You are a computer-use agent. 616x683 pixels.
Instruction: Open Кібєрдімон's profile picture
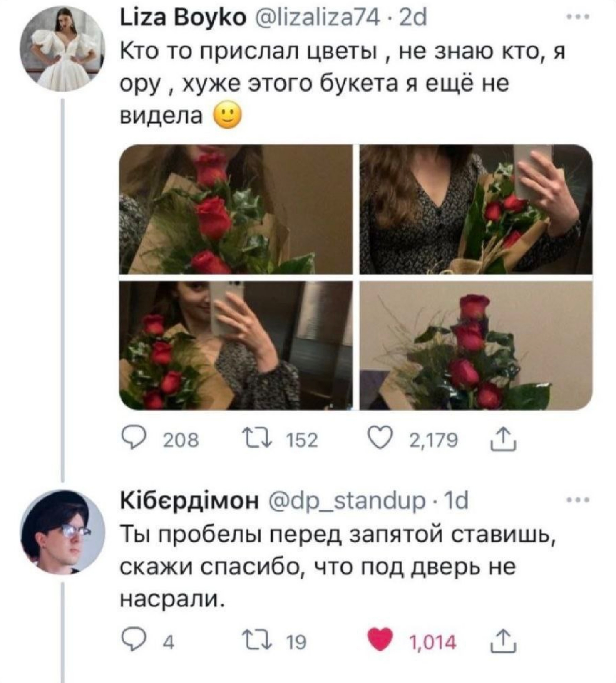(63, 532)
